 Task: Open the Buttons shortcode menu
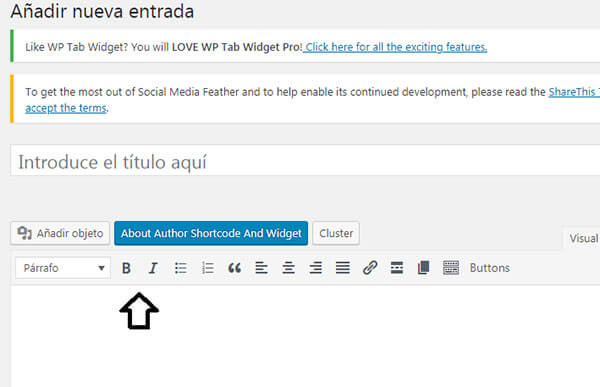pyautogui.click(x=489, y=268)
